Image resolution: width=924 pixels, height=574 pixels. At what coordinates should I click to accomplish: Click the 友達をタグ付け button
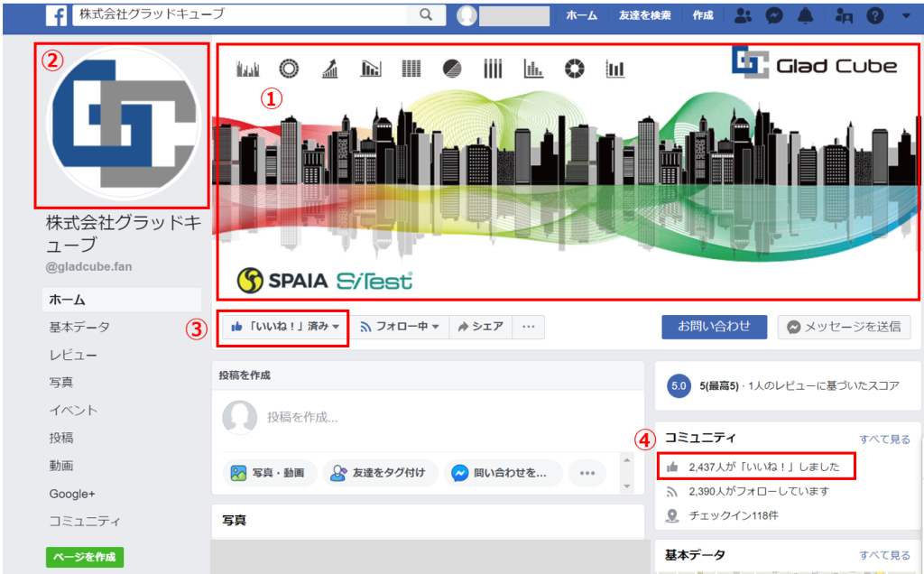[x=380, y=473]
